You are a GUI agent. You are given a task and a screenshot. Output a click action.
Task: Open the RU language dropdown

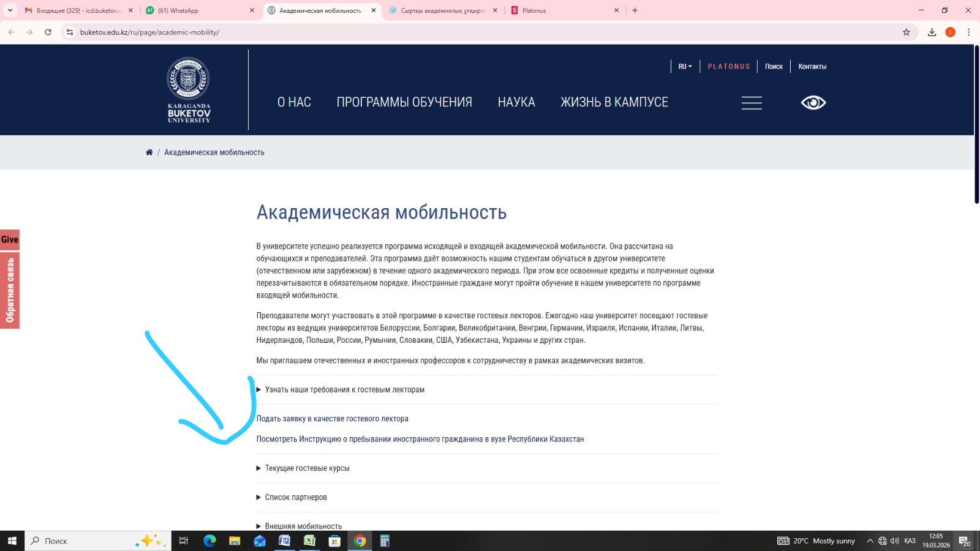click(685, 67)
